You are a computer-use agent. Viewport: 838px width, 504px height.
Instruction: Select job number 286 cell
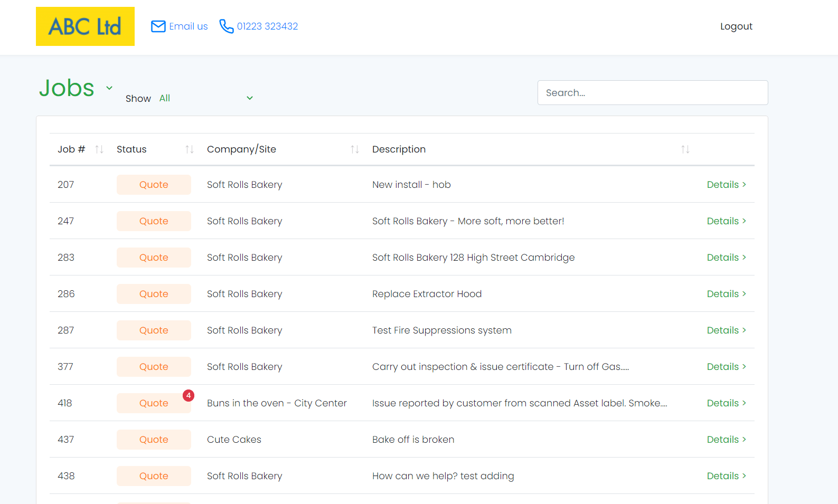pyautogui.click(x=66, y=294)
